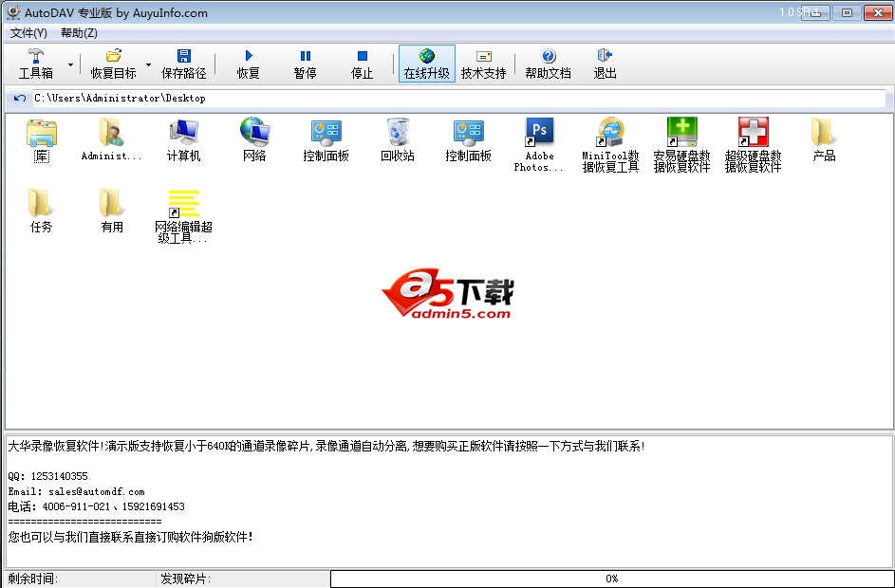The image size is (895, 588).
Task: Select the 回收站 recycle bin
Action: (398, 140)
